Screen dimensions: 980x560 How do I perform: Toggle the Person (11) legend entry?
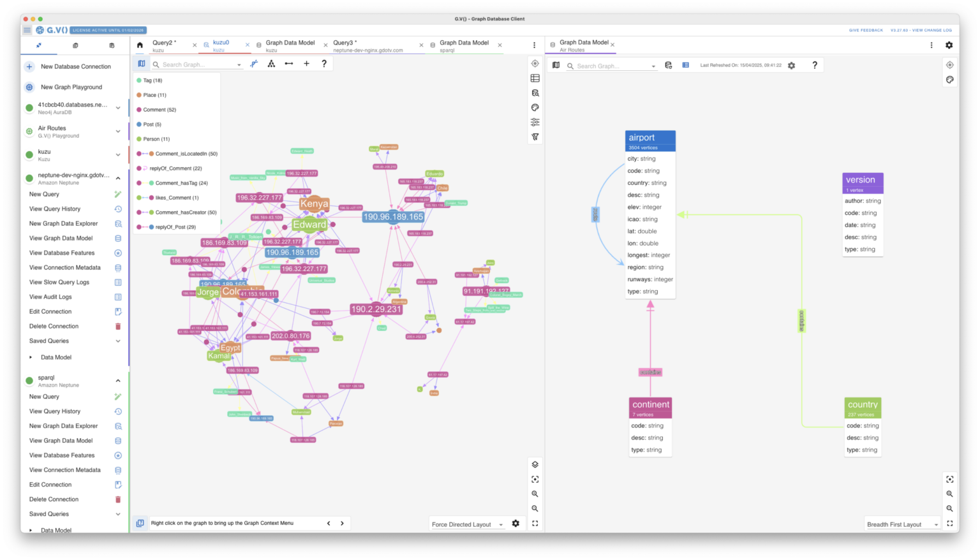(153, 140)
